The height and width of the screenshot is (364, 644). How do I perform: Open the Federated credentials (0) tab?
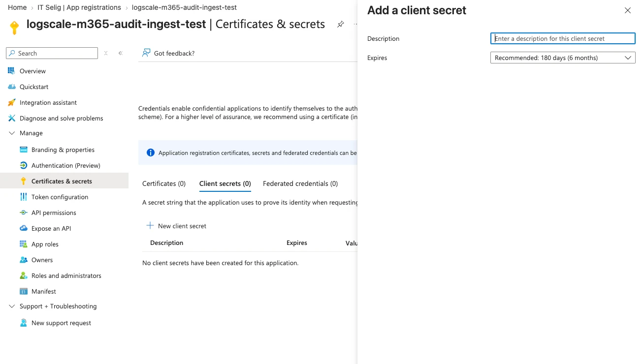coord(300,183)
